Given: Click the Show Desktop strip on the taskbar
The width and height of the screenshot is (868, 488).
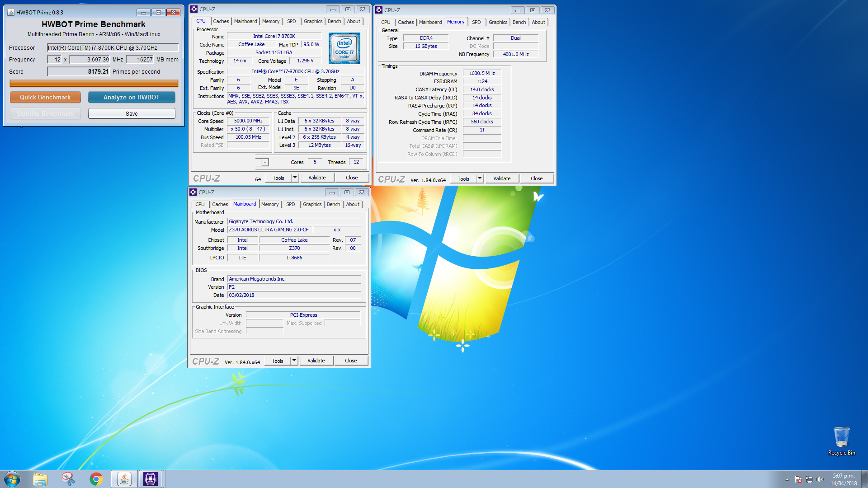Looking at the screenshot, I should tap(864, 479).
